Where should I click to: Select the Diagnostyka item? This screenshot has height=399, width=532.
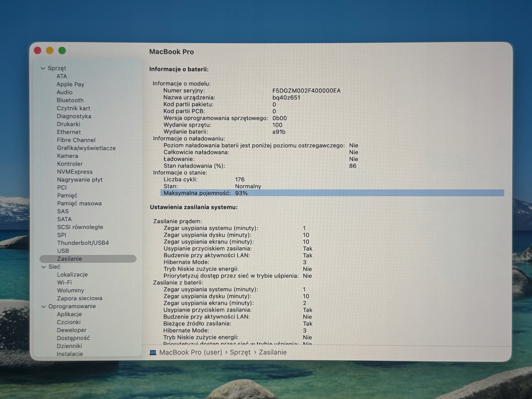tap(74, 116)
